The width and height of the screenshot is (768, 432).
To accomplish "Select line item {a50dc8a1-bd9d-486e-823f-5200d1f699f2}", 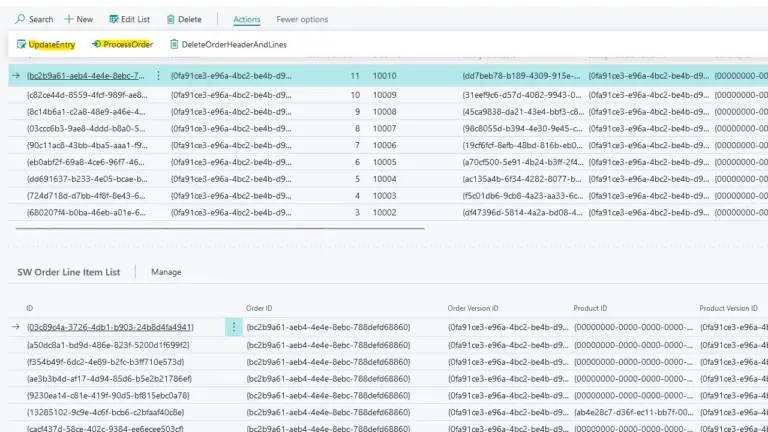I will [x=108, y=345].
